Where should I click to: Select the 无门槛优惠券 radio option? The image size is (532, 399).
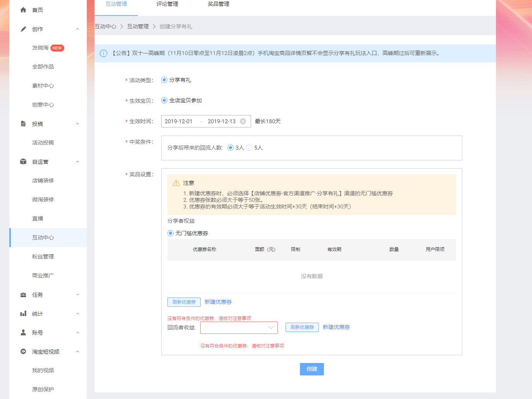(170, 233)
